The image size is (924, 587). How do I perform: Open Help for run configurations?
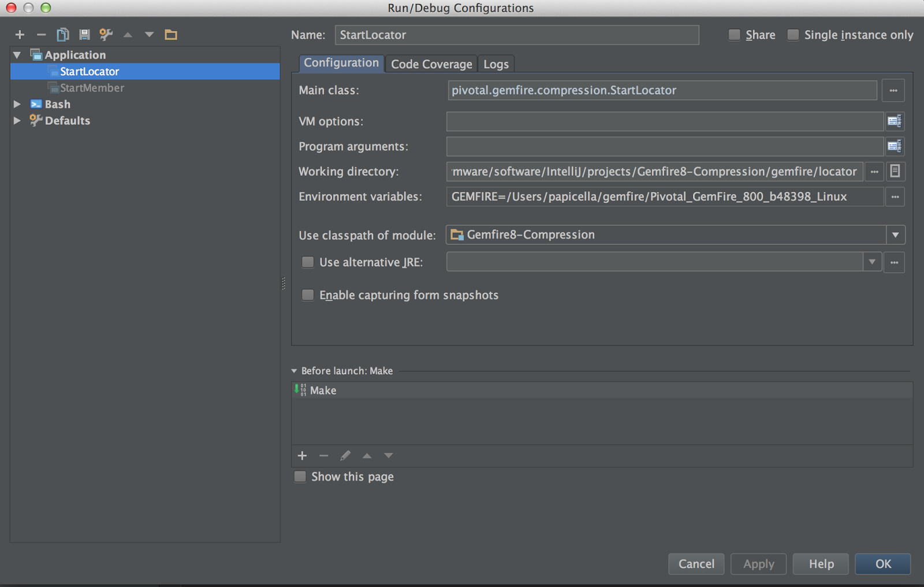[820, 564]
